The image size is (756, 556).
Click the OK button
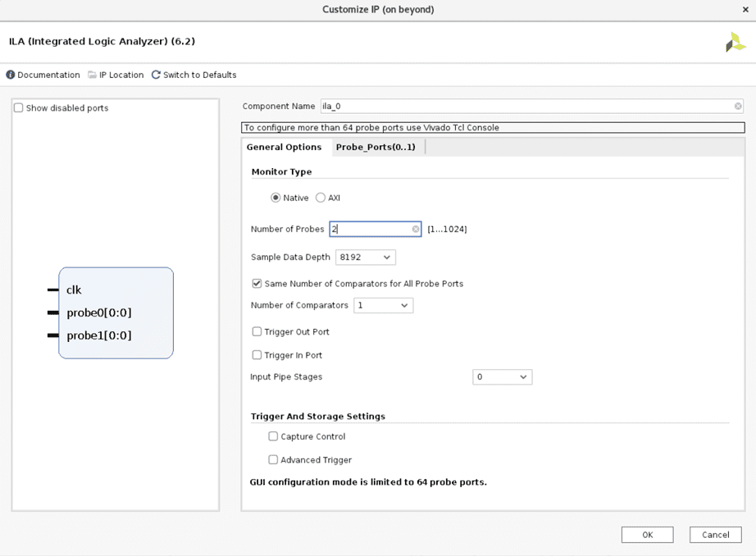[x=647, y=535]
